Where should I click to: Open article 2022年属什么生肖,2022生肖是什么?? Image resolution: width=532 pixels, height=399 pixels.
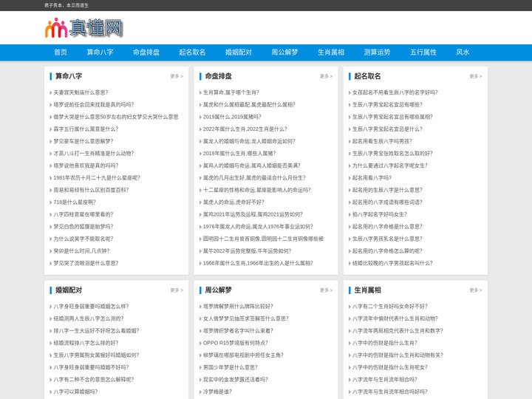click(x=245, y=129)
